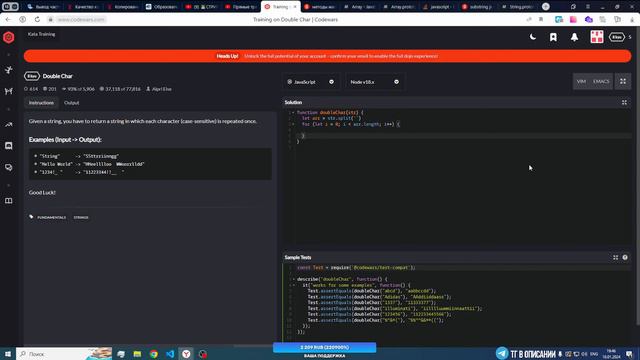Open the Node v18.x version dropdown
Image resolution: width=640 pixels, height=360 pixels.
pyautogui.click(x=374, y=82)
